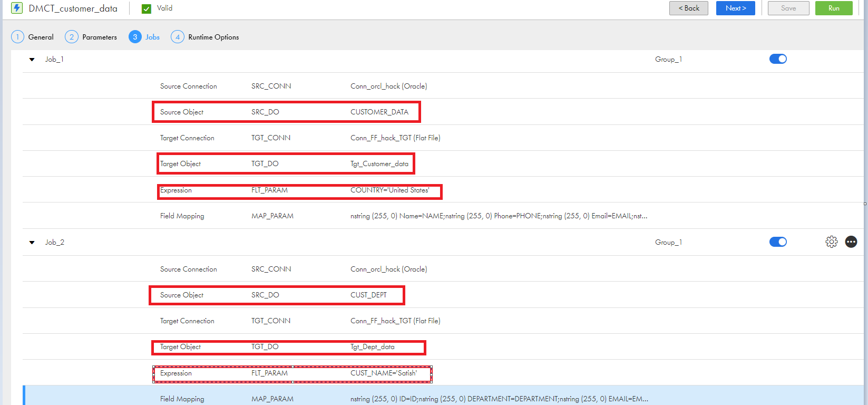This screenshot has width=868, height=405.
Task: Click Job_1 TGT_DO parameter name
Action: coord(265,163)
